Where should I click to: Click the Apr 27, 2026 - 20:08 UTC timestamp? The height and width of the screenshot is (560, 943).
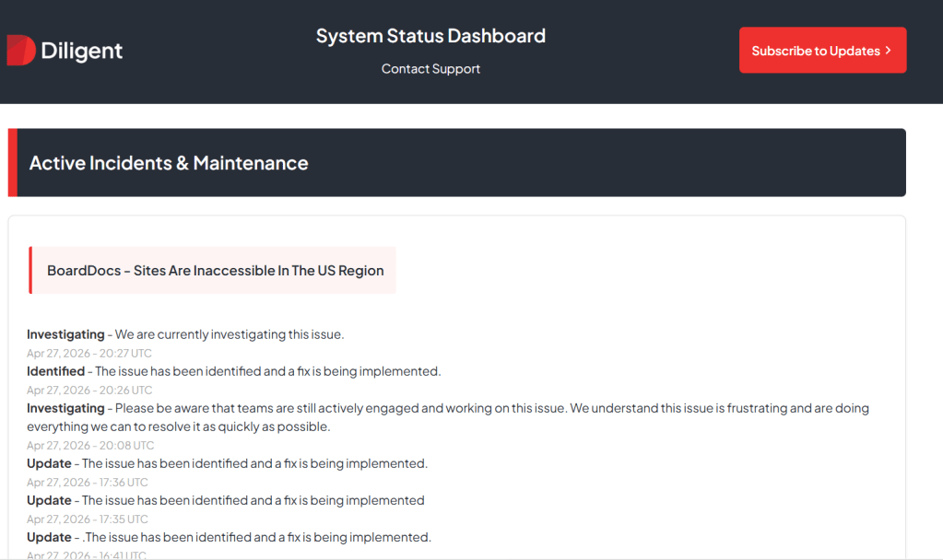89,445
